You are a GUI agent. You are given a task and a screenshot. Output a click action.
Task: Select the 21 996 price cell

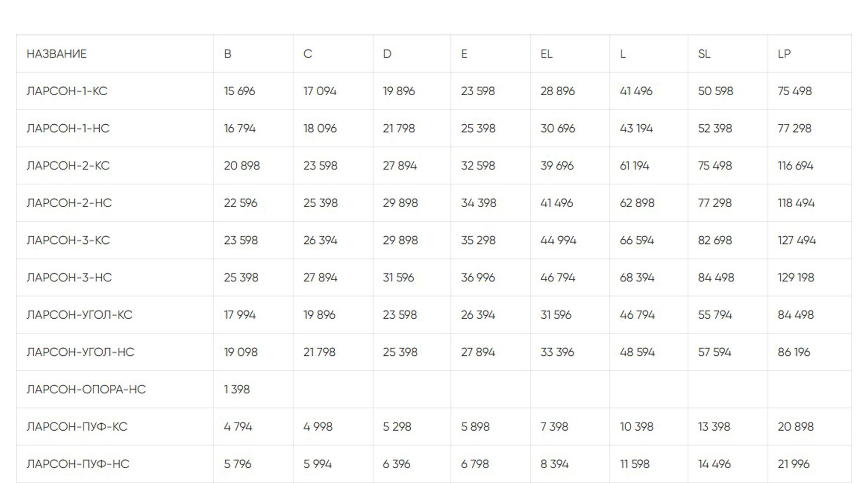[793, 465]
